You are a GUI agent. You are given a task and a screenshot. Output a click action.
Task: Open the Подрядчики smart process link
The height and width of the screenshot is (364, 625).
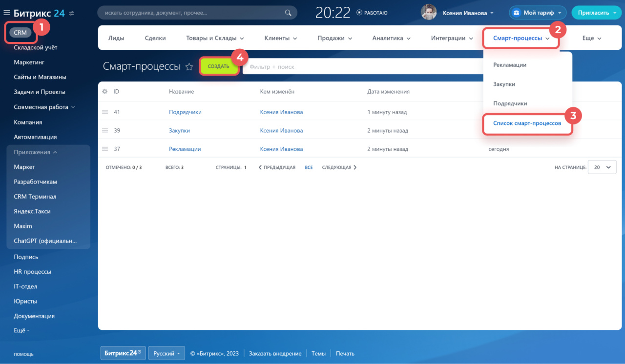tap(185, 112)
